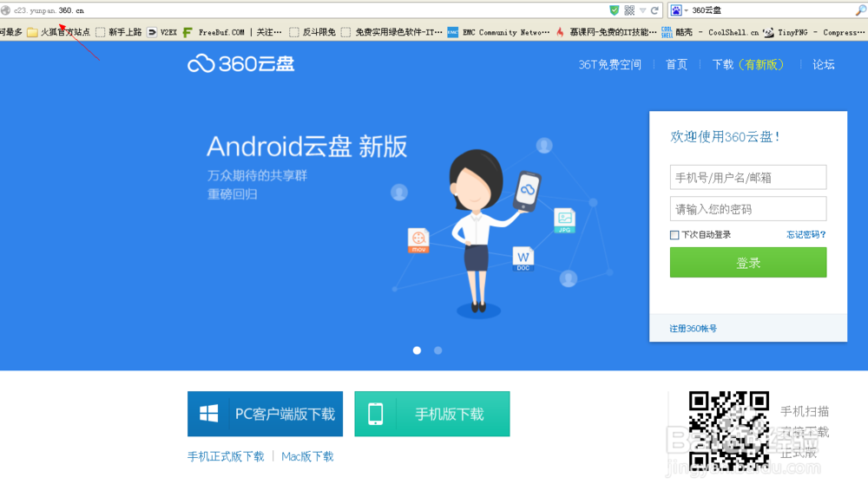
Task: Open the 慕课网 bookmark
Action: pos(606,32)
